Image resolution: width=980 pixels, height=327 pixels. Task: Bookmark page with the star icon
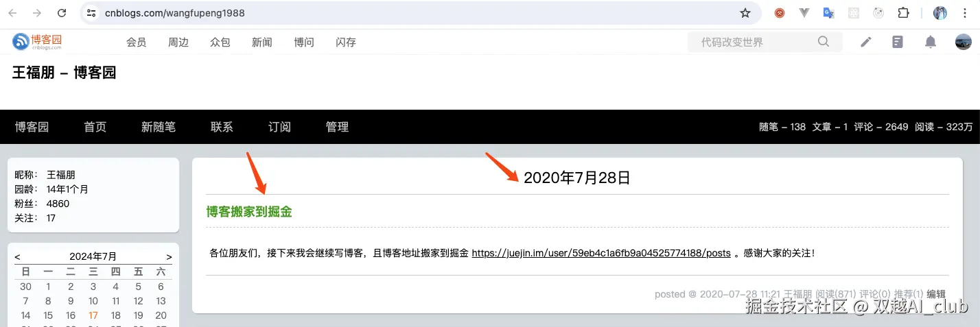(x=745, y=13)
